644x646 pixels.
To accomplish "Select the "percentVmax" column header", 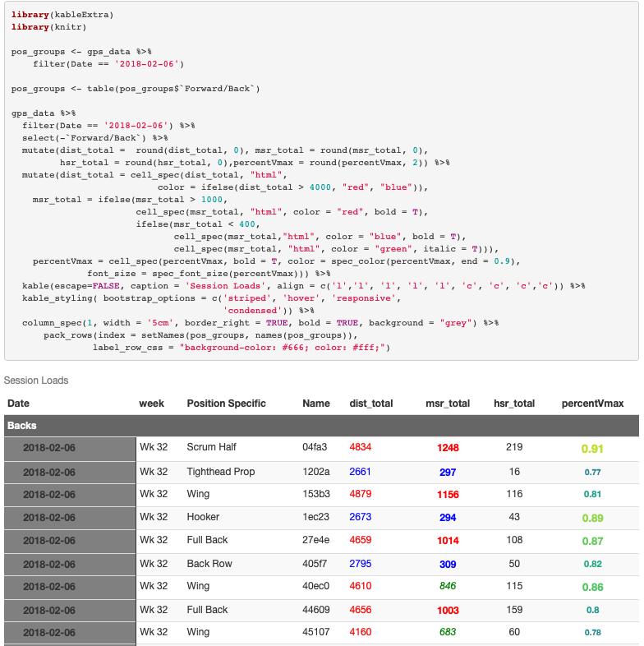I will tap(592, 404).
